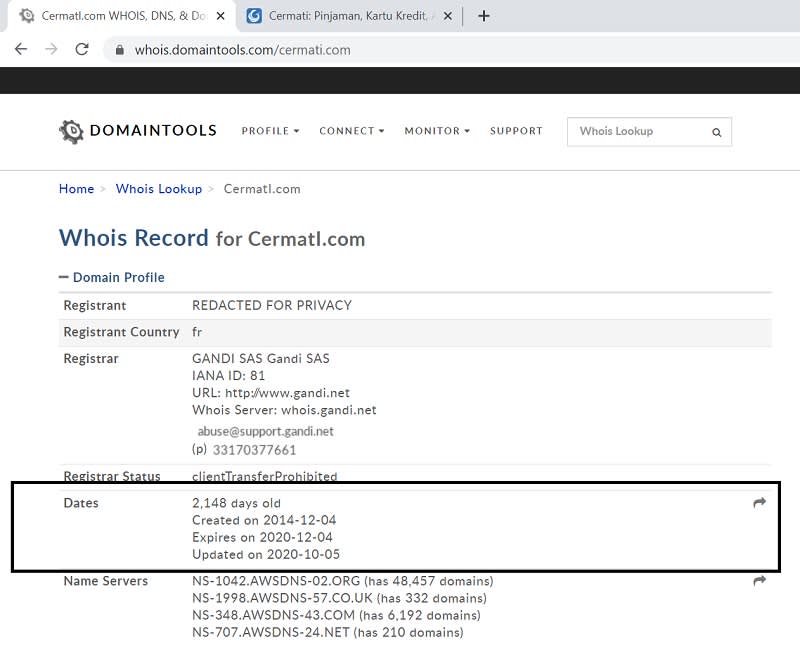Click the browser forward arrow
This screenshot has height=645, width=800.
51,49
